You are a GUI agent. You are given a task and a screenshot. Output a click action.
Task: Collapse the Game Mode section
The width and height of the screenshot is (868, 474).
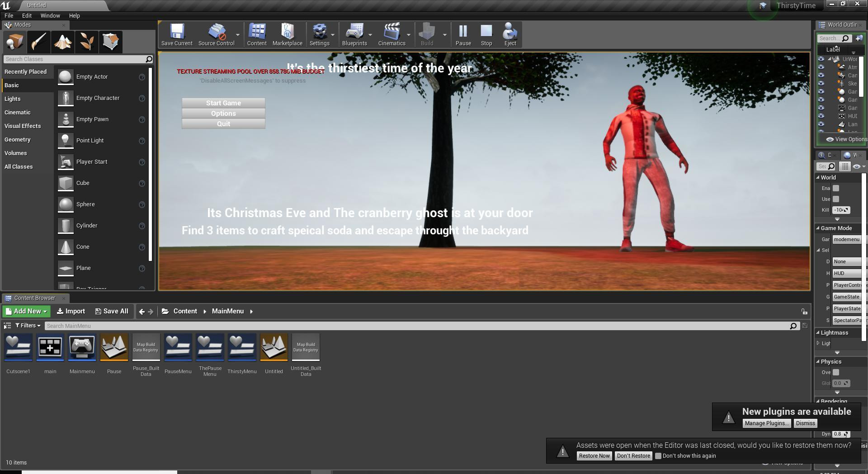tap(818, 228)
